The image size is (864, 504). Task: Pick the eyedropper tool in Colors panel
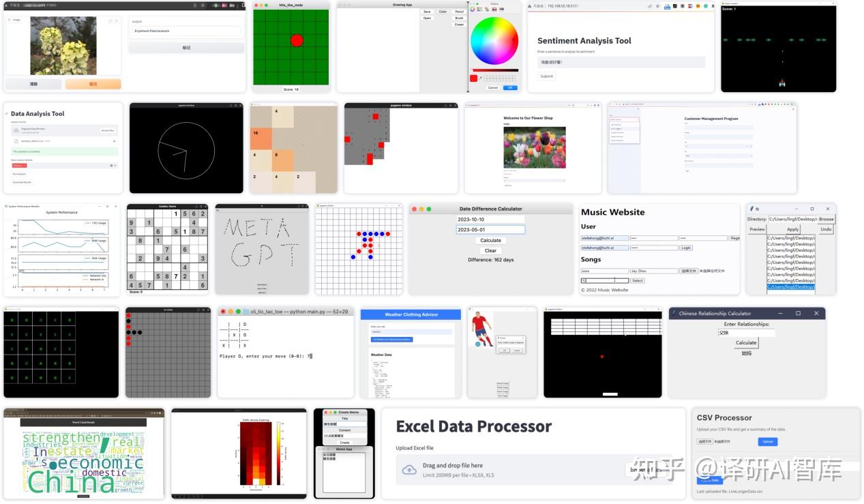click(x=481, y=78)
